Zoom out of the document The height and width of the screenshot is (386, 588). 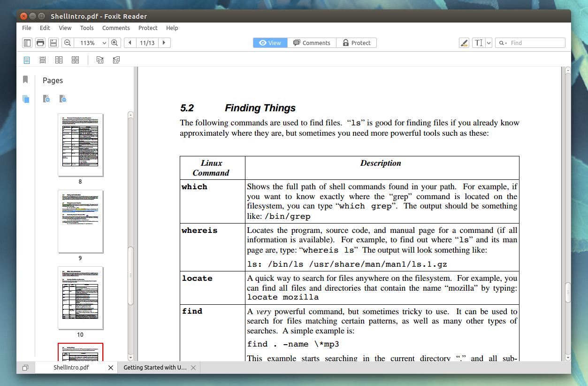67,42
